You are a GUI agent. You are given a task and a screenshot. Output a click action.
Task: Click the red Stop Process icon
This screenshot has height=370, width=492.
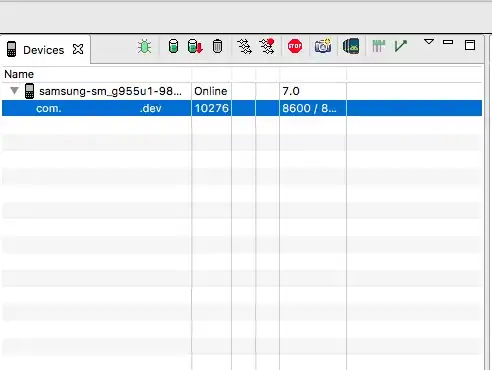pyautogui.click(x=295, y=46)
